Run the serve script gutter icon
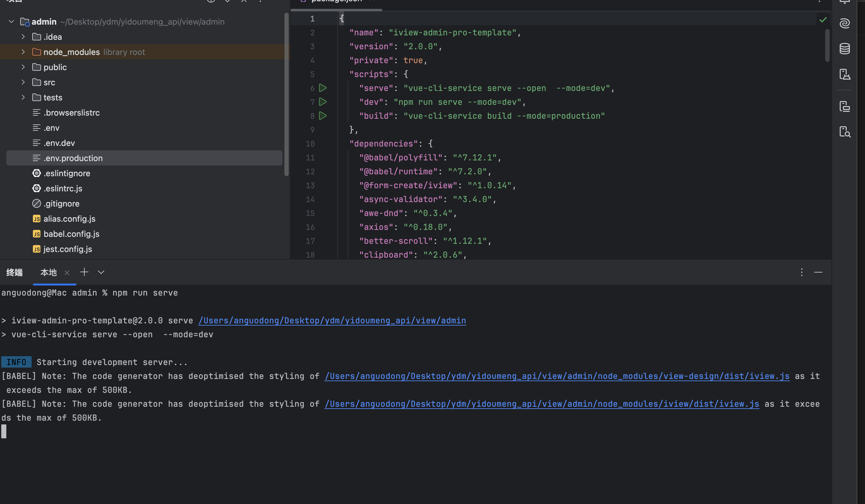Image resolution: width=865 pixels, height=504 pixels. click(x=323, y=88)
